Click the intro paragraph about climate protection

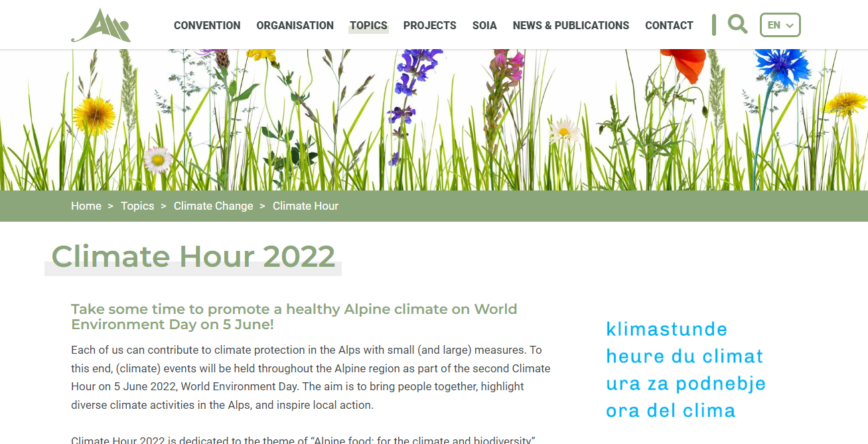311,377
